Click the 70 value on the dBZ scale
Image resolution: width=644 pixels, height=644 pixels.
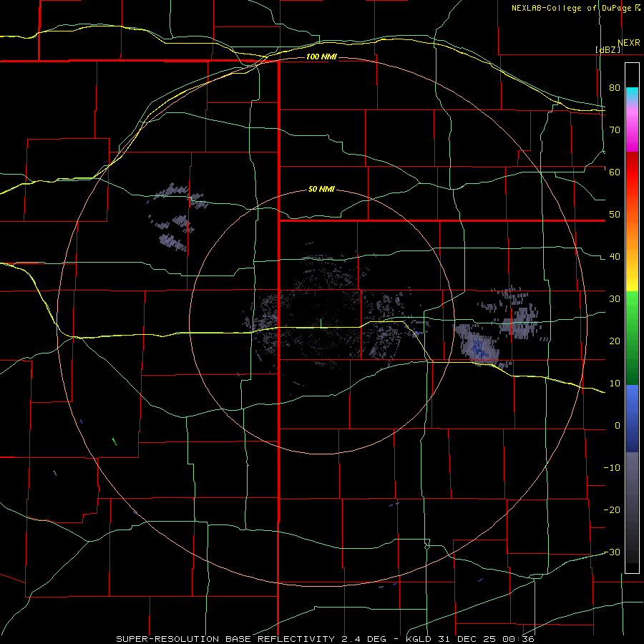tap(615, 130)
